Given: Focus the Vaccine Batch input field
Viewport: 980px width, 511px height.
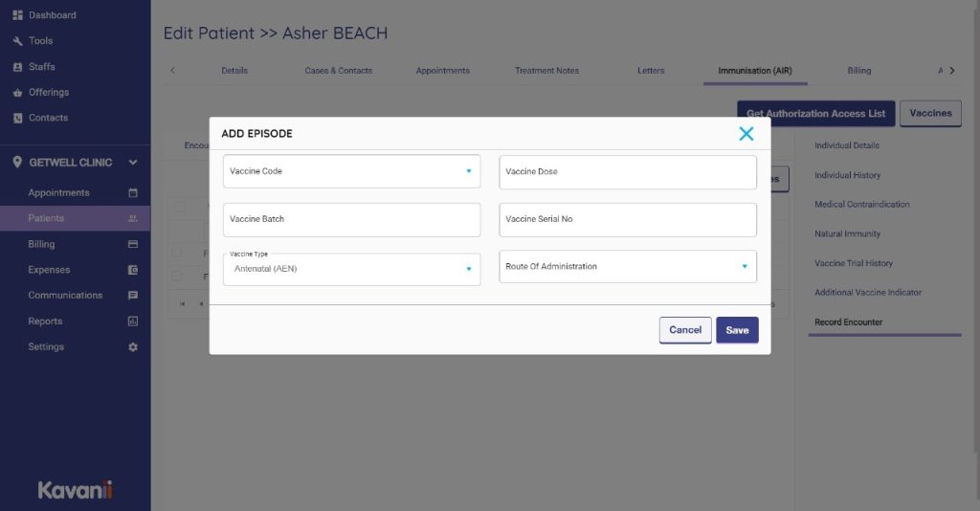Looking at the screenshot, I should (351, 219).
